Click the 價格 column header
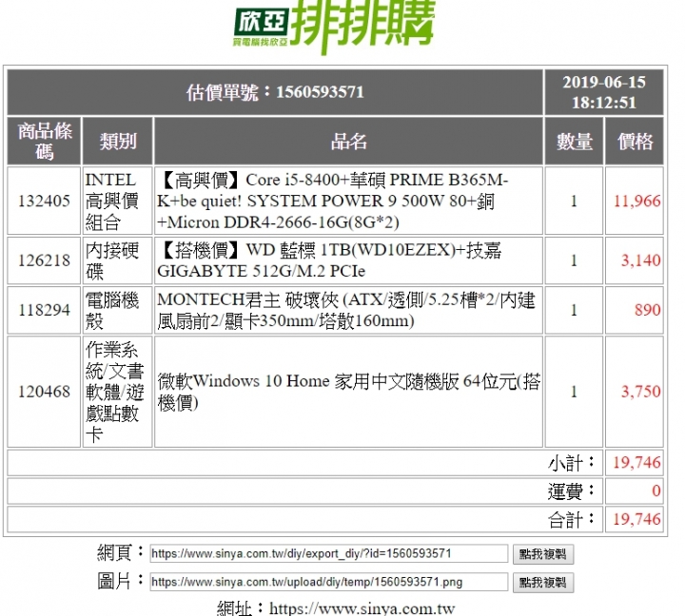Screen dimensions: 685x616 tap(635, 141)
